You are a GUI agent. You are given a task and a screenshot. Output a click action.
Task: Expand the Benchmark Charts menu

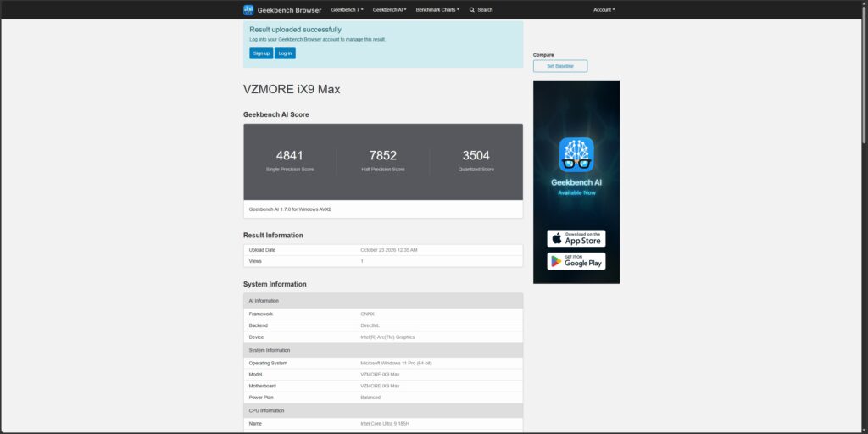[x=437, y=10]
